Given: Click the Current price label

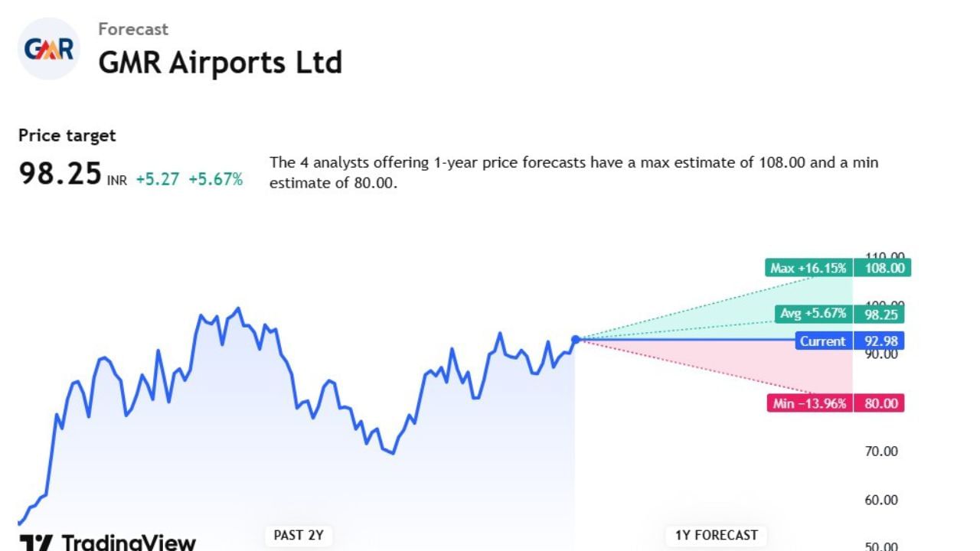Looking at the screenshot, I should click(x=823, y=341).
